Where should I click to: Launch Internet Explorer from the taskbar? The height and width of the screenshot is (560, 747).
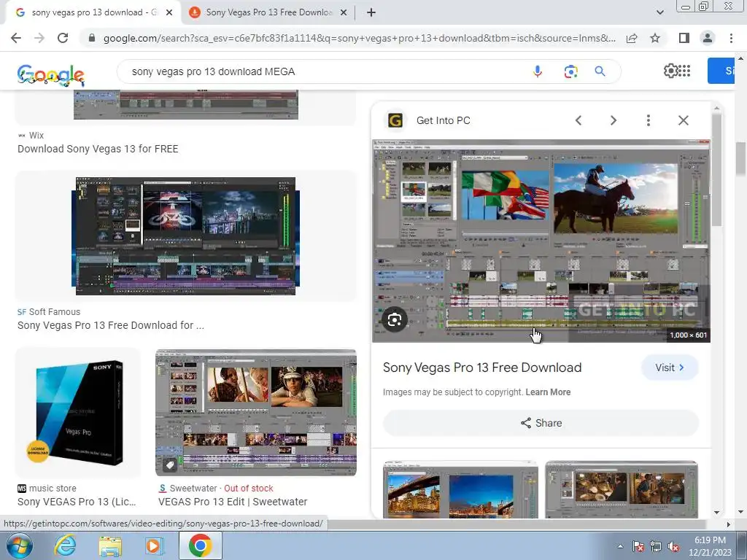65,545
